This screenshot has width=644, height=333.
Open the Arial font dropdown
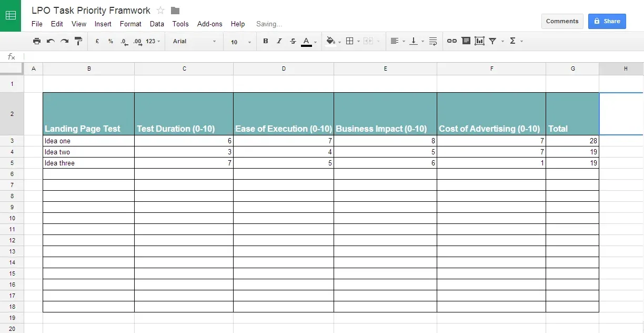[194, 41]
